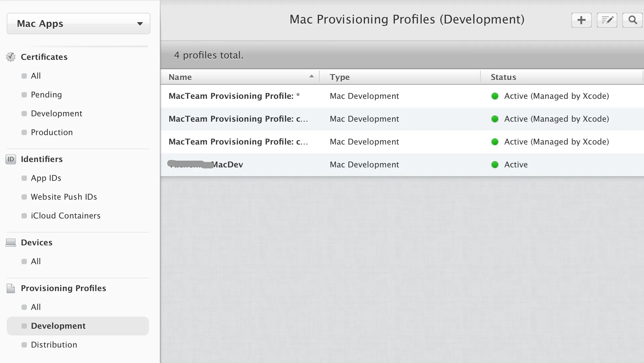Click the edit profiles pencil icon
This screenshot has height=363, width=644.
tap(607, 20)
